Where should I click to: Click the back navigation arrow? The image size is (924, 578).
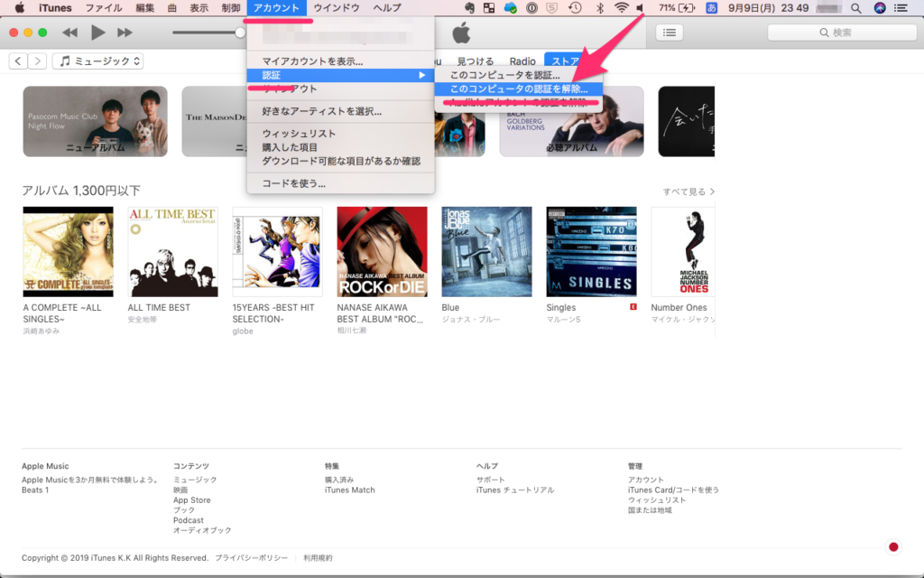tap(17, 61)
